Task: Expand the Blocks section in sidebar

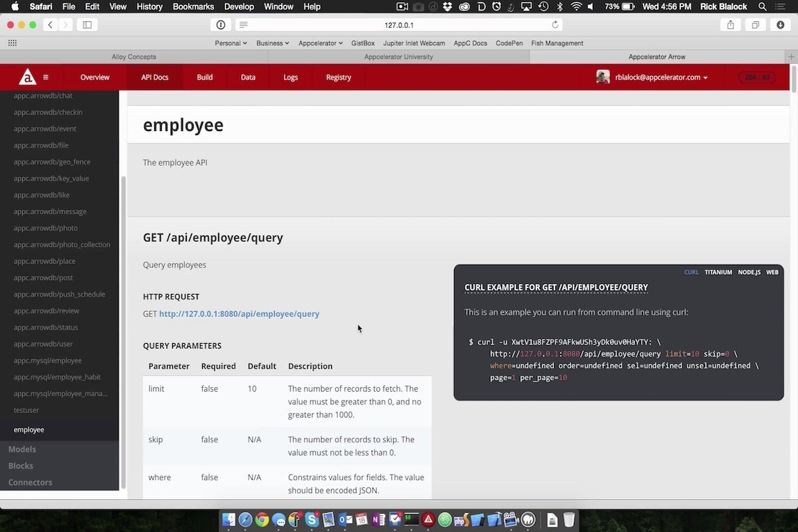Action: [x=21, y=466]
